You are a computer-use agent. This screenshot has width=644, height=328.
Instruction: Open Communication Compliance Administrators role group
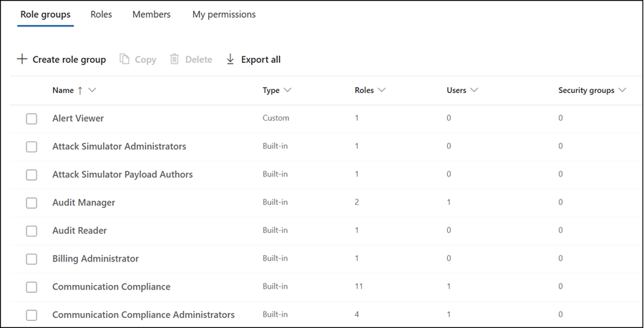(143, 314)
